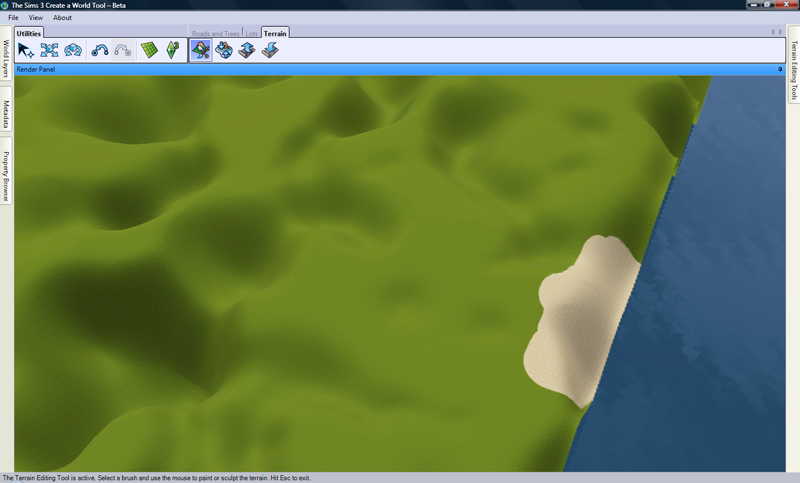Select the arrow Select Object tool
The width and height of the screenshot is (800, 483).
(26, 50)
